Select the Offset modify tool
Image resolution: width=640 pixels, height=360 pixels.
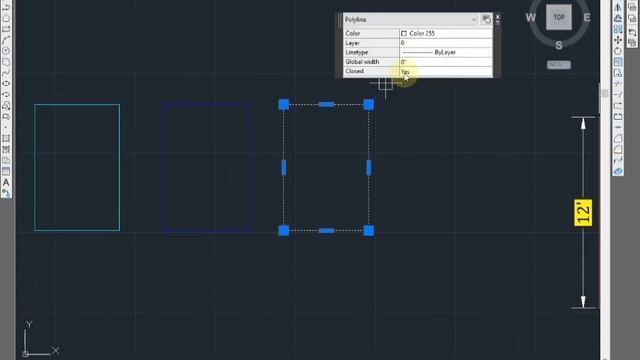point(618,18)
